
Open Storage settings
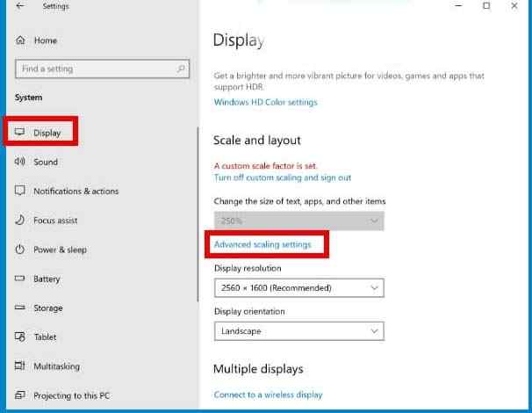tap(48, 308)
